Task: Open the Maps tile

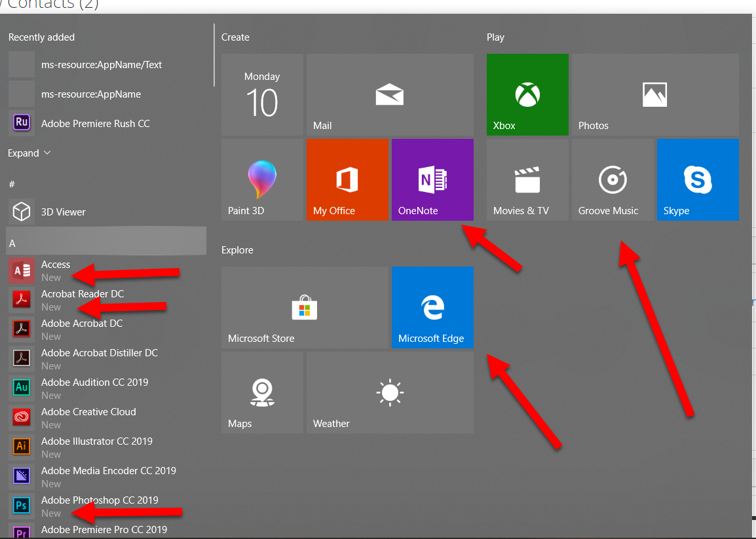Action: [262, 392]
